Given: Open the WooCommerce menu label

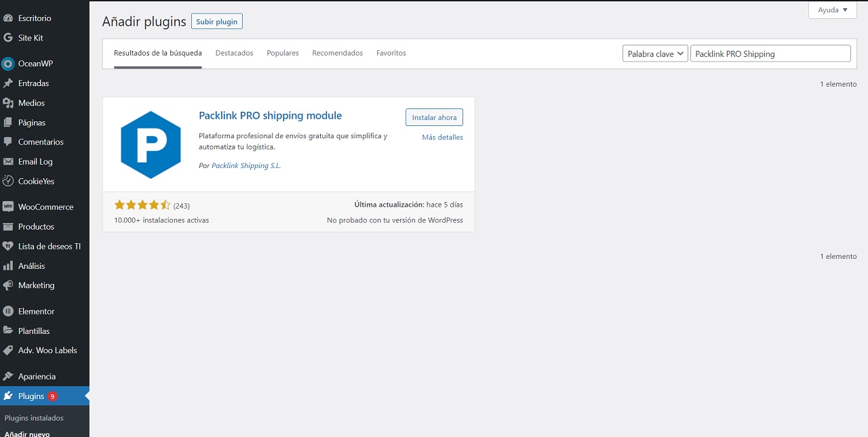Looking at the screenshot, I should coord(46,207).
